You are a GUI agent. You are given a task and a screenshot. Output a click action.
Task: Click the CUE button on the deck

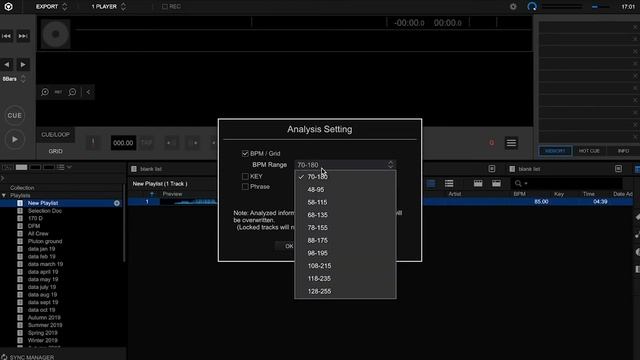(x=15, y=116)
